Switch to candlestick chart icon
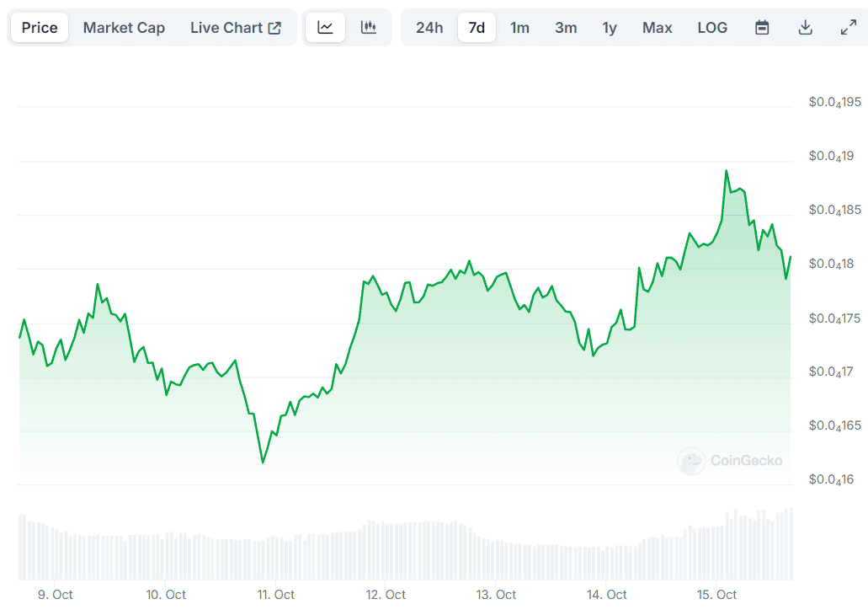Image resolution: width=868 pixels, height=615 pixels. (x=369, y=28)
